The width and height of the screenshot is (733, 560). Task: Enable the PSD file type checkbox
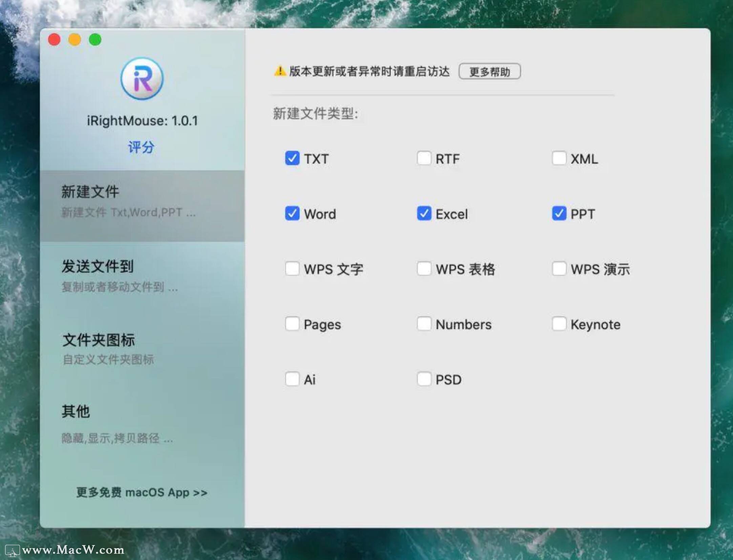[424, 379]
